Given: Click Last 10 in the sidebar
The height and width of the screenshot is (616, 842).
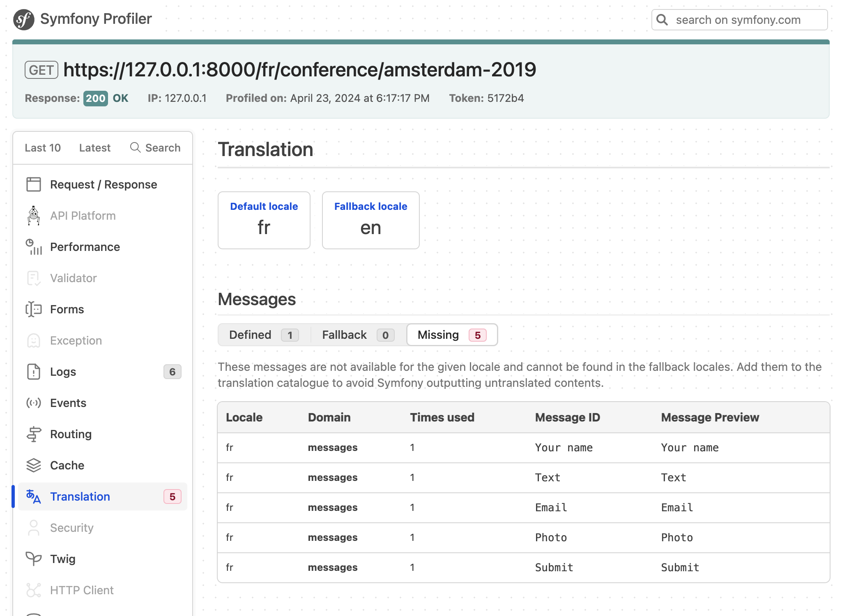Looking at the screenshot, I should click(43, 147).
